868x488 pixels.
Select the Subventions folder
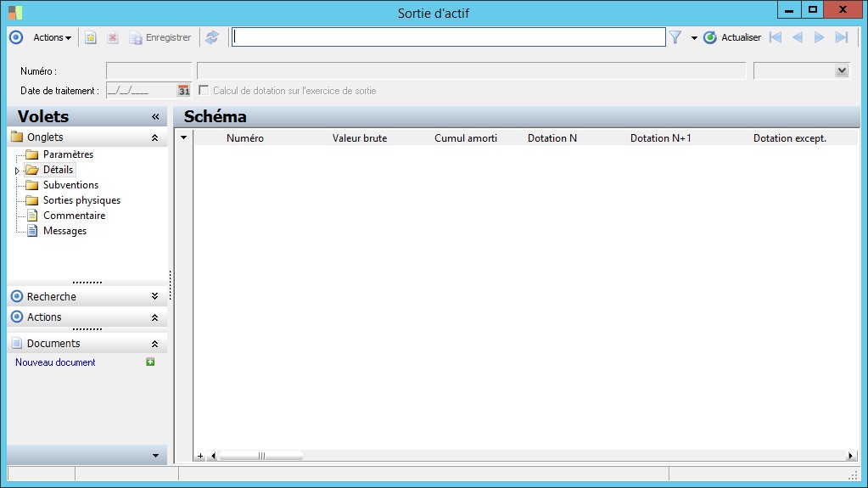71,185
